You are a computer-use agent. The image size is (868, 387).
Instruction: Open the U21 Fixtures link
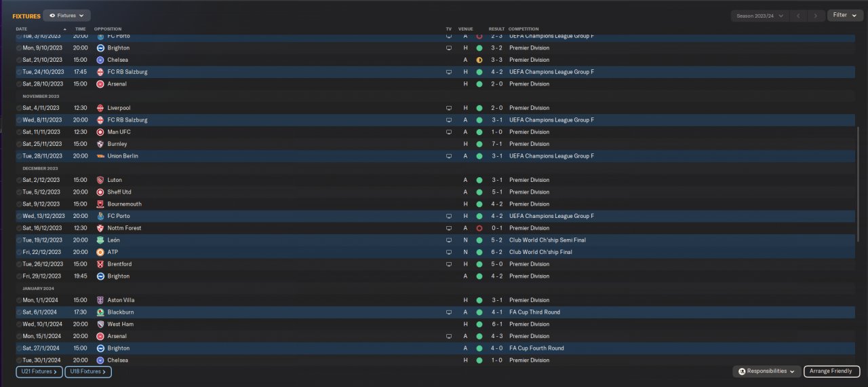(39, 371)
